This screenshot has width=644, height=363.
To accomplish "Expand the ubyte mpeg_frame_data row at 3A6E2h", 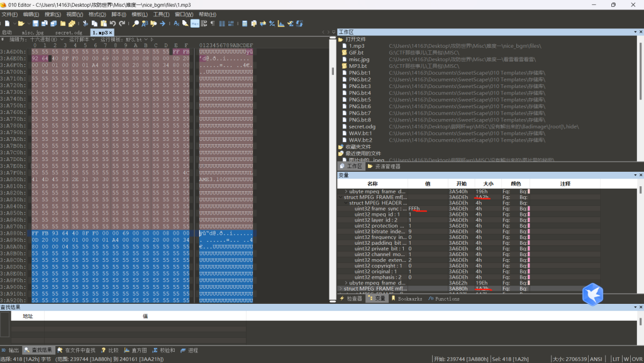I will [346, 282].
